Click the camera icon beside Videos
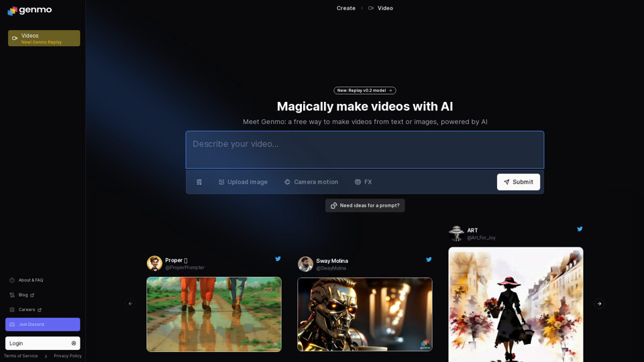Viewport: 644px width, 362px height. click(15, 38)
